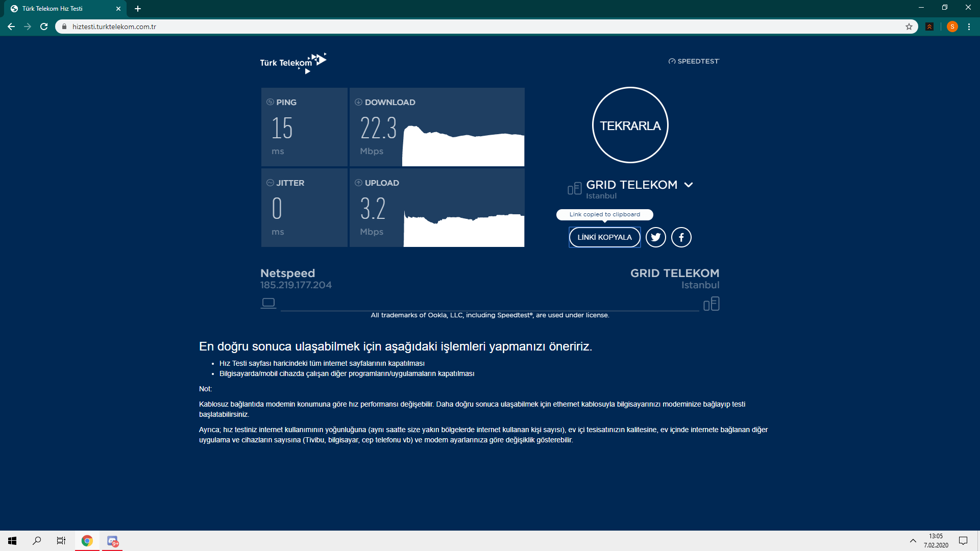Expand GRID TELEKOM server dropdown chevron

[x=689, y=185]
